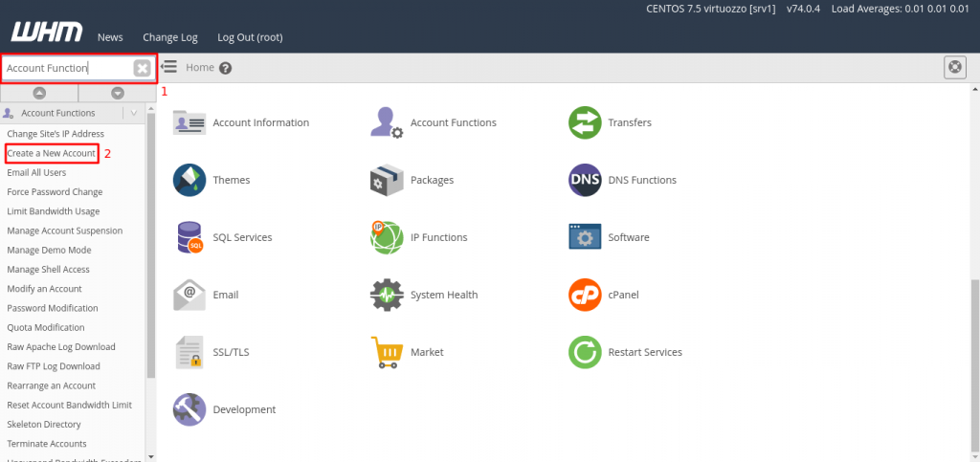This screenshot has width=980, height=462.
Task: Clear the search box with the X icon
Action: [x=143, y=68]
